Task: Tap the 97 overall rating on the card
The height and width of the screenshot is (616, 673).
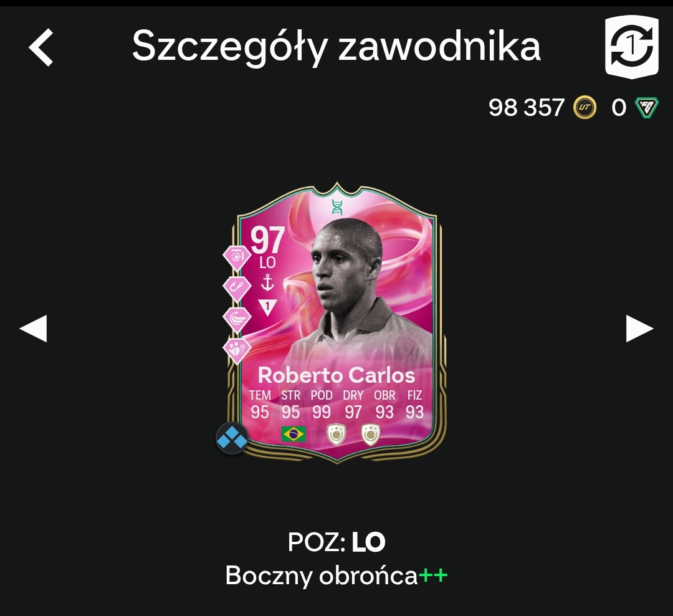Action: [267, 241]
